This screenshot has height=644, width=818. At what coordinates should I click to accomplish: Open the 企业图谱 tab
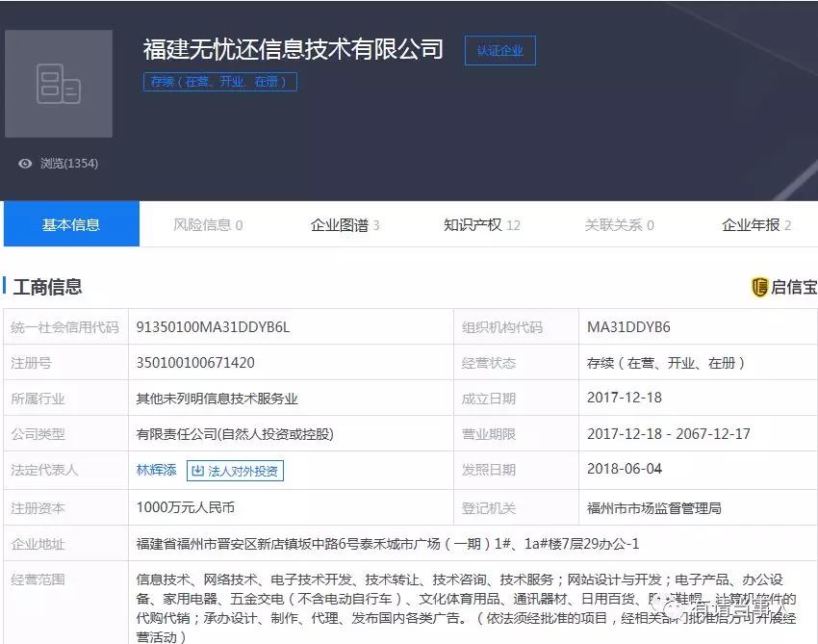click(x=344, y=222)
